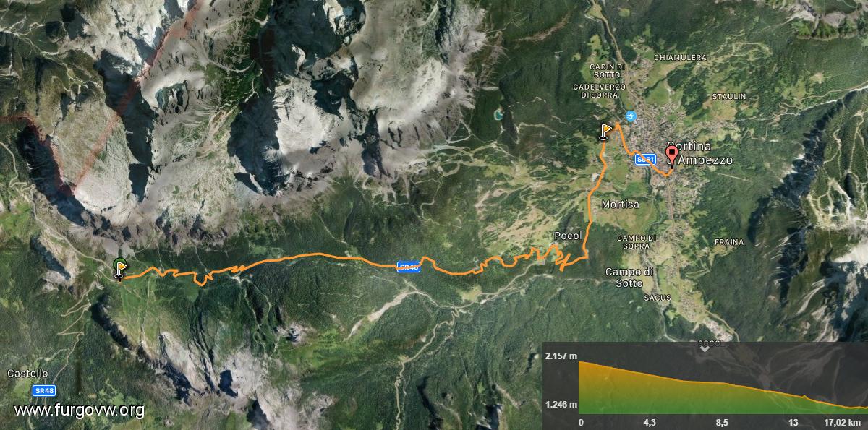Screen dimensions: 868x430
Task: Click the finish flag near Cortina
Action: (x=605, y=131)
